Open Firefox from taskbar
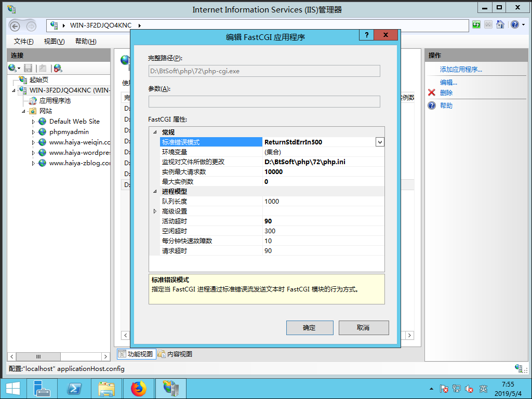Image resolution: width=532 pixels, height=399 pixels. click(139, 389)
